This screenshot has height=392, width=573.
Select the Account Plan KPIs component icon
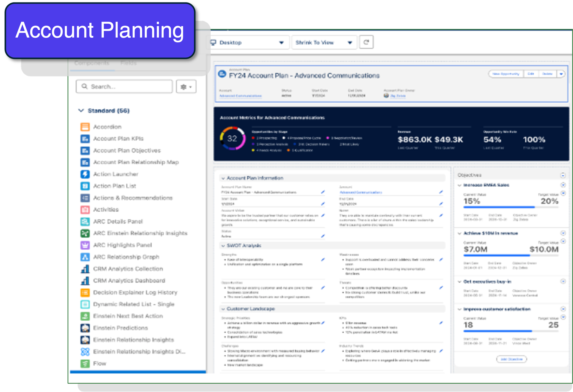click(x=85, y=139)
